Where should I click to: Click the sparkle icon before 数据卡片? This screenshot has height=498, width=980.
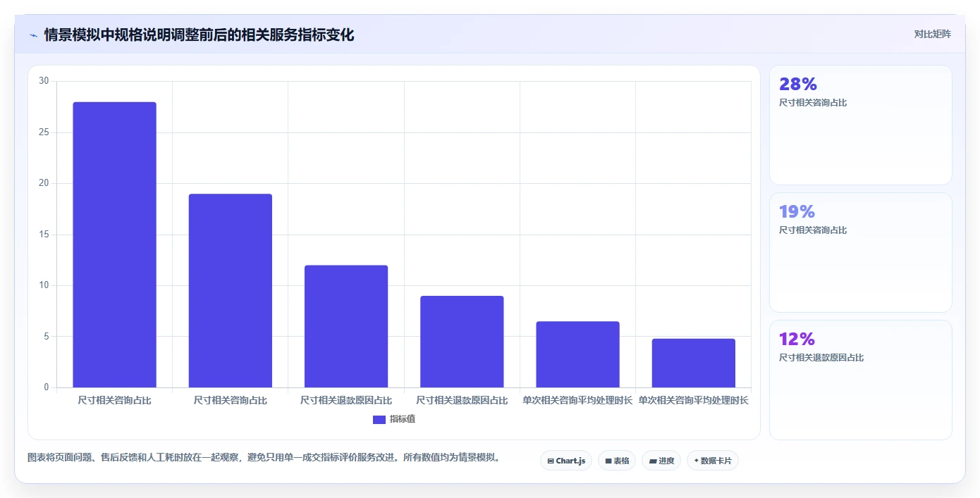click(696, 461)
